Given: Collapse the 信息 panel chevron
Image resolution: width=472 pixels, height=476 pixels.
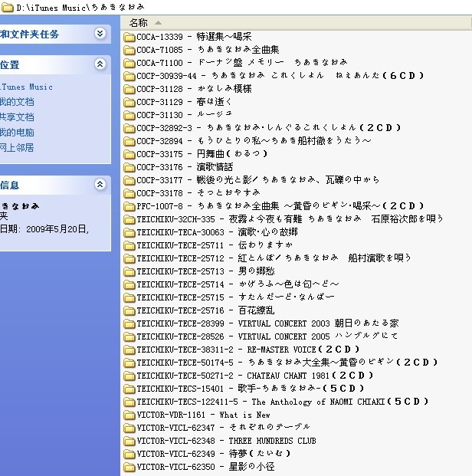Looking at the screenshot, I should click(100, 184).
